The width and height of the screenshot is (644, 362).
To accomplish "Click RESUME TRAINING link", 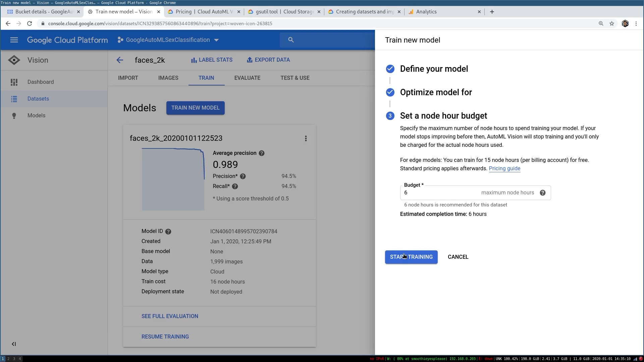I will point(165,337).
